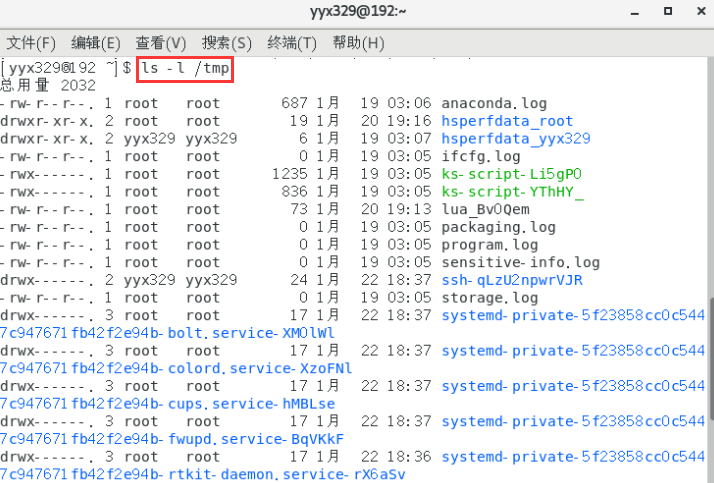The height and width of the screenshot is (483, 714).
Task: Click directory name ssh-qLzU2npwrVJR
Action: (512, 280)
